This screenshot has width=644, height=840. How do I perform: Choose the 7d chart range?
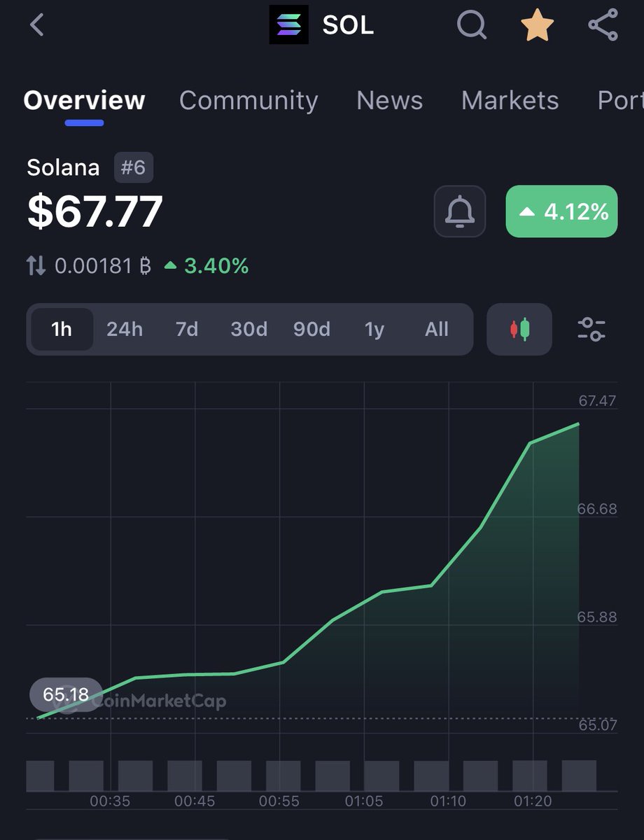click(x=187, y=329)
